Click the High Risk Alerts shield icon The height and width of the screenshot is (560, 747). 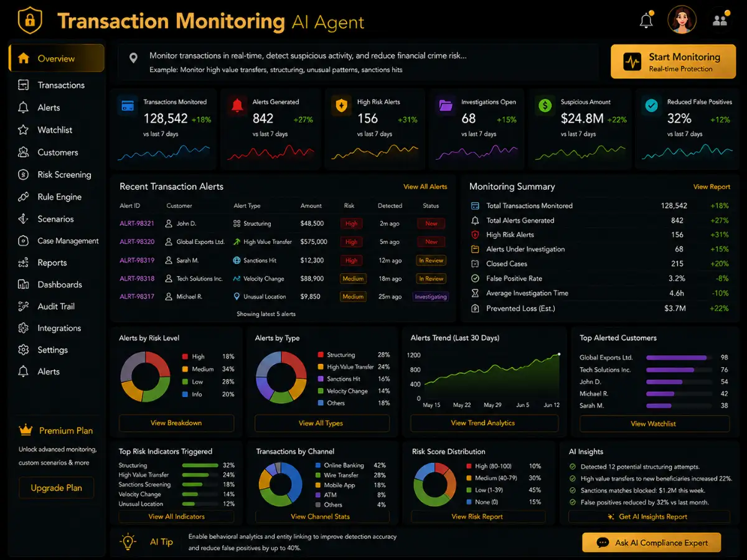coord(342,105)
